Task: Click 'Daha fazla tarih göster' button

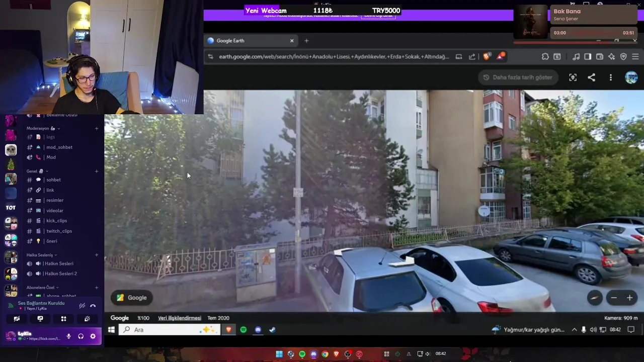Action: 518,77
